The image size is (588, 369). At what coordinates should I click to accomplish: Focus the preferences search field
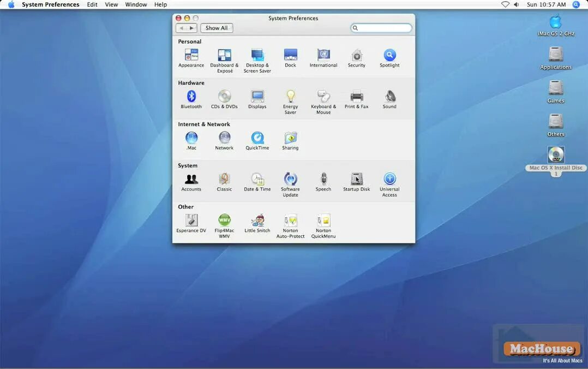point(381,28)
